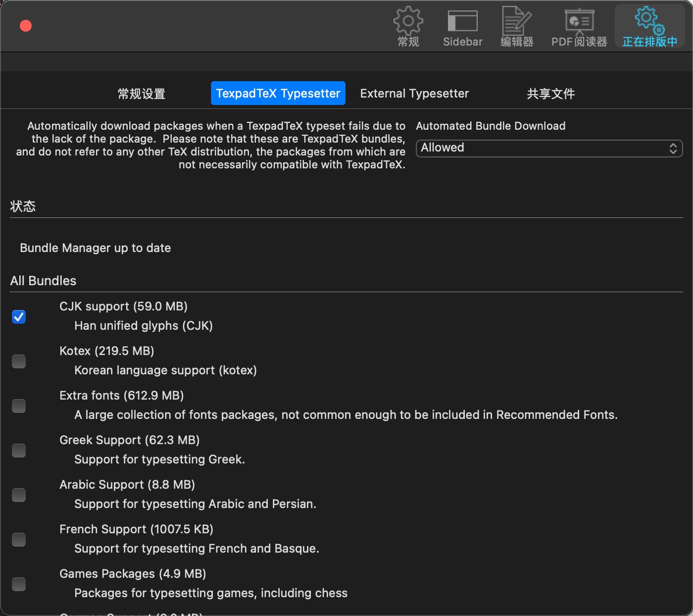Click the 'Packages for typesetting games, including chess' text

(211, 593)
